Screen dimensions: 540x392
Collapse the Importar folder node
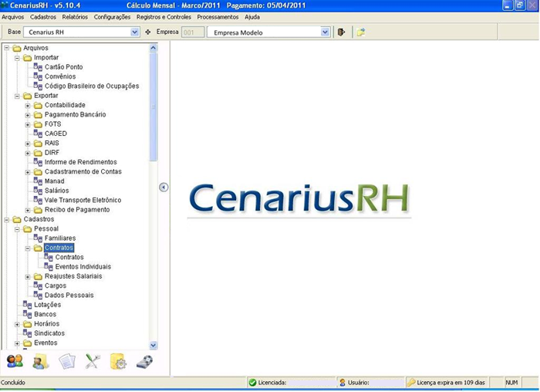tap(17, 58)
